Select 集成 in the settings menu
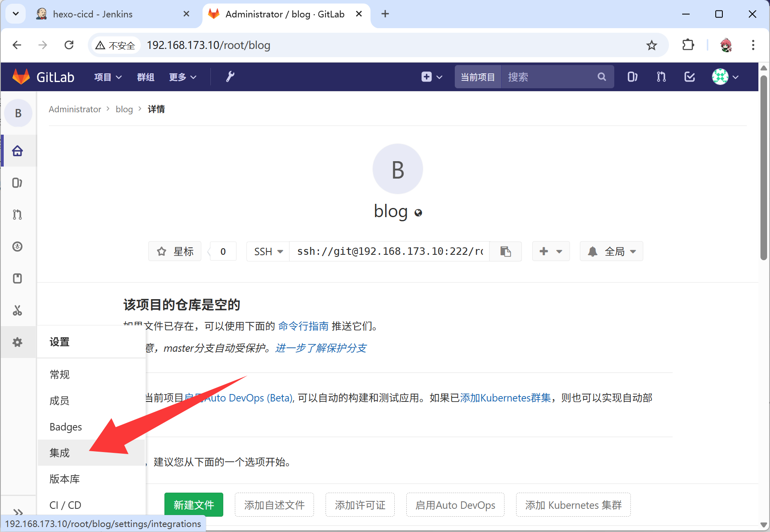 click(x=60, y=453)
